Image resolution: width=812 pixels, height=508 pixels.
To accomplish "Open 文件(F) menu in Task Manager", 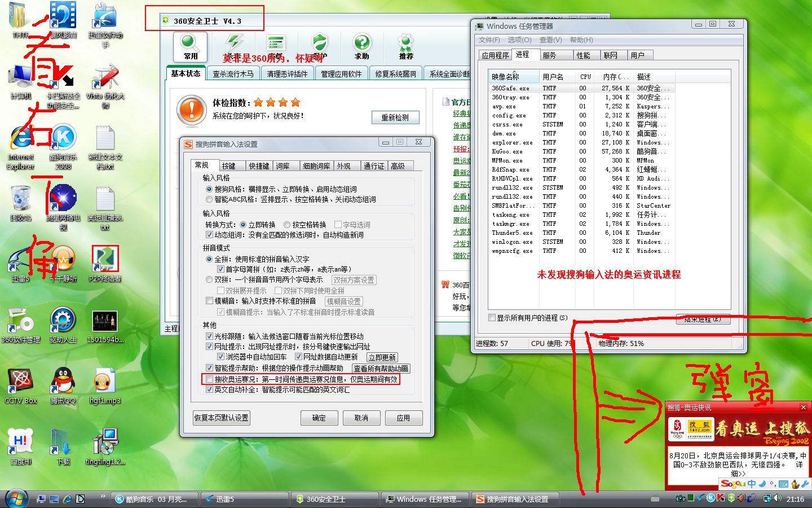I will click(489, 40).
